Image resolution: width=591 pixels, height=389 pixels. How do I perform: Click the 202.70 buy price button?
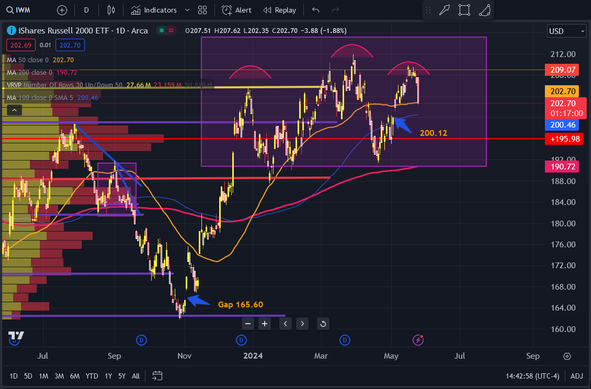70,45
